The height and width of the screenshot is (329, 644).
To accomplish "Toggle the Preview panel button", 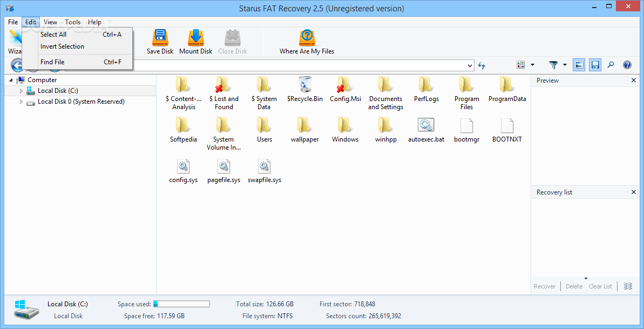I will (579, 65).
